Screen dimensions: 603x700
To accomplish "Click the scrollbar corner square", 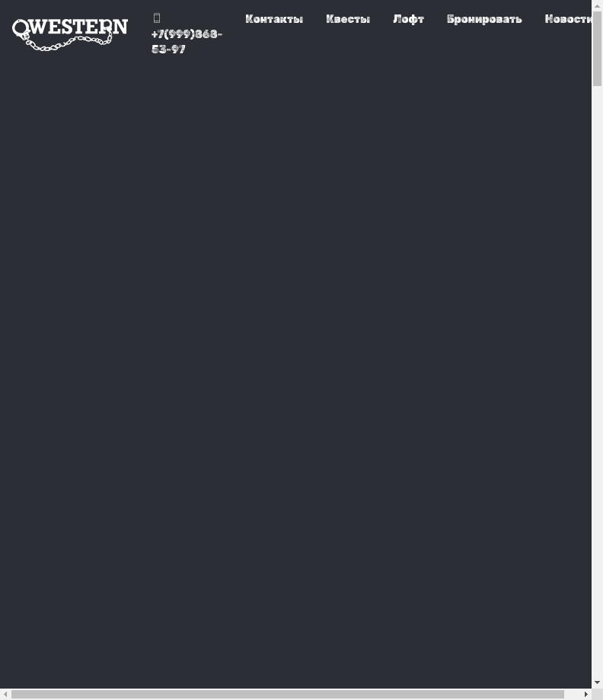I will pyautogui.click(x=597, y=694).
